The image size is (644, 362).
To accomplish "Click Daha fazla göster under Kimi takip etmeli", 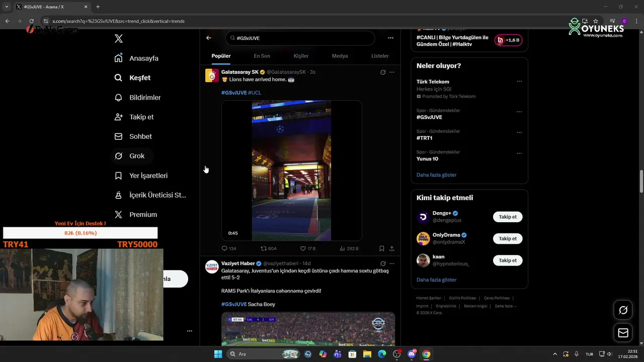I will (x=436, y=280).
